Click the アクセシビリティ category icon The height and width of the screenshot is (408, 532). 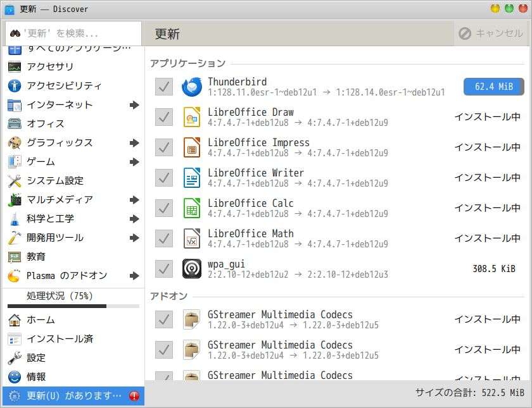pos(15,86)
